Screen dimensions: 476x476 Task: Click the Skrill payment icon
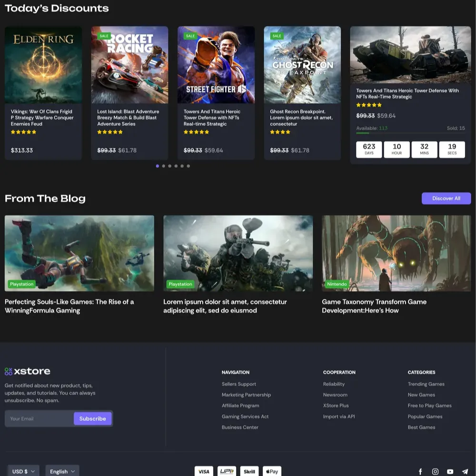click(249, 471)
